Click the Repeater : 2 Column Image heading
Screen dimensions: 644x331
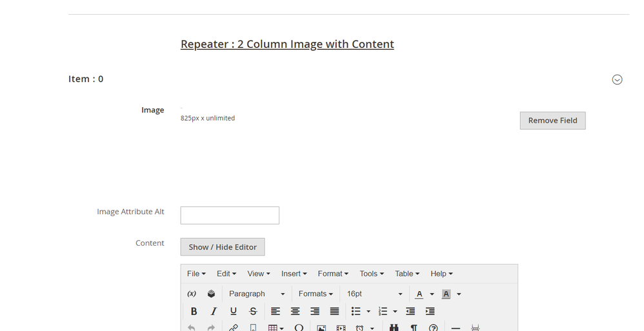[x=287, y=44]
